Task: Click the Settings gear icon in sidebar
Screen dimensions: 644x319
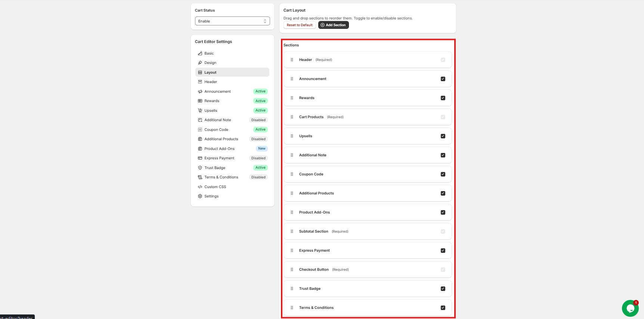Action: 200,196
